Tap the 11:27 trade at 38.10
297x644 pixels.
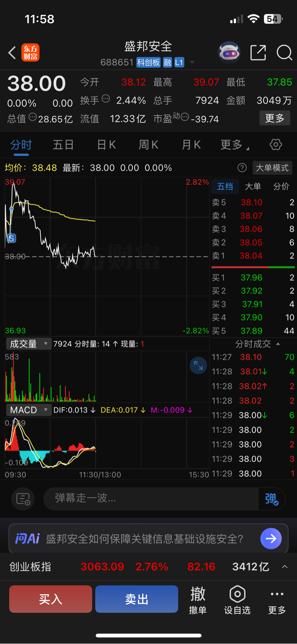(253, 357)
